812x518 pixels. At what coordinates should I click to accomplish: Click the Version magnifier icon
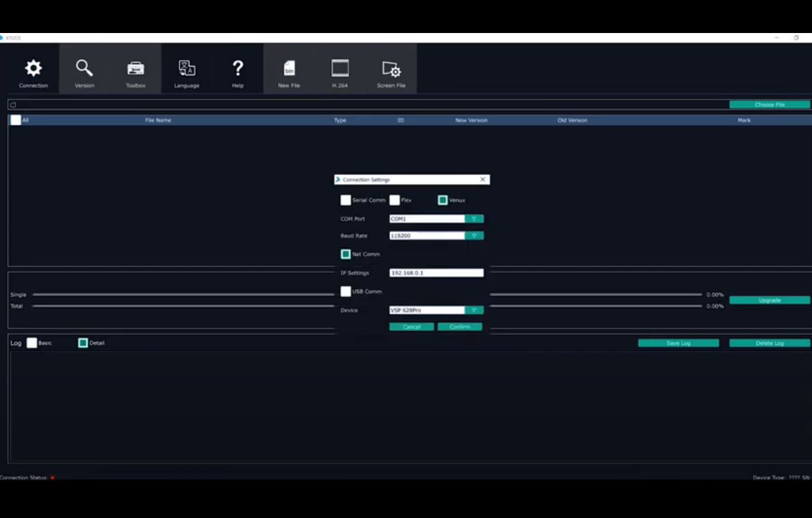point(84,69)
